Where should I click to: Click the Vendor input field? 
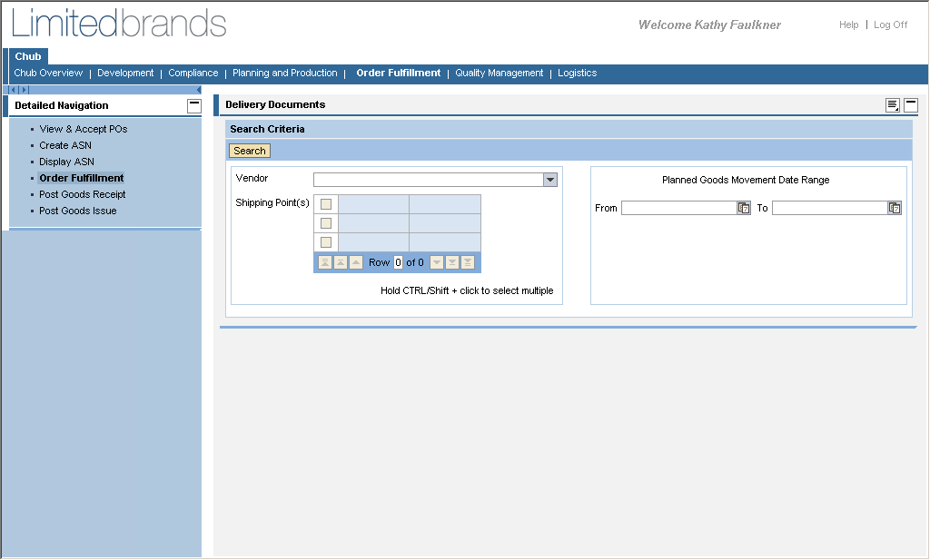429,180
